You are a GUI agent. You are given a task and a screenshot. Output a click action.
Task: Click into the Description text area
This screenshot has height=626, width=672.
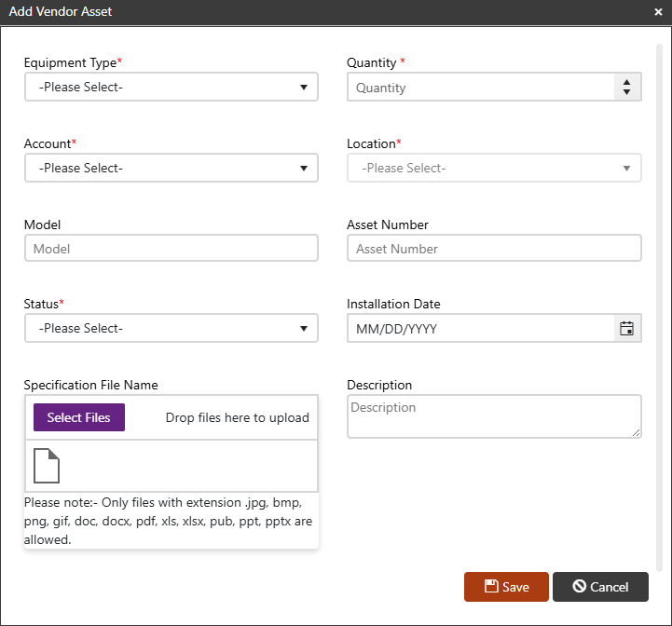(494, 416)
